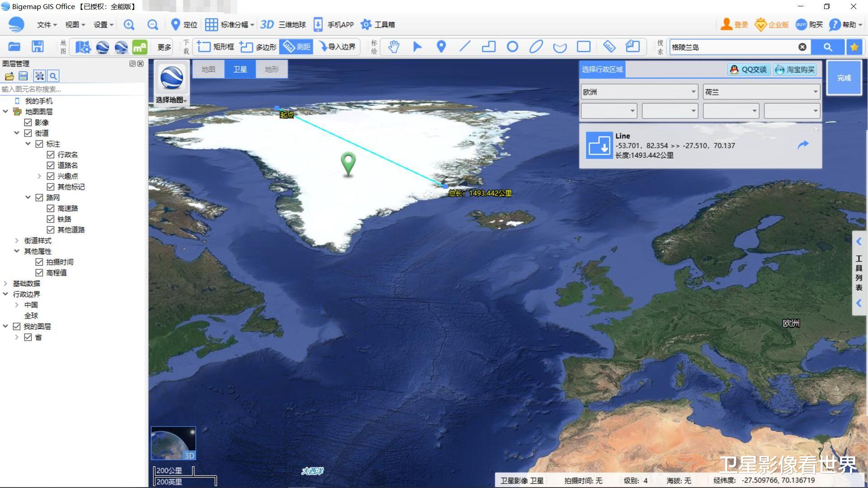The width and height of the screenshot is (868, 488).
Task: Open the 帮助 menu
Action: (x=846, y=25)
